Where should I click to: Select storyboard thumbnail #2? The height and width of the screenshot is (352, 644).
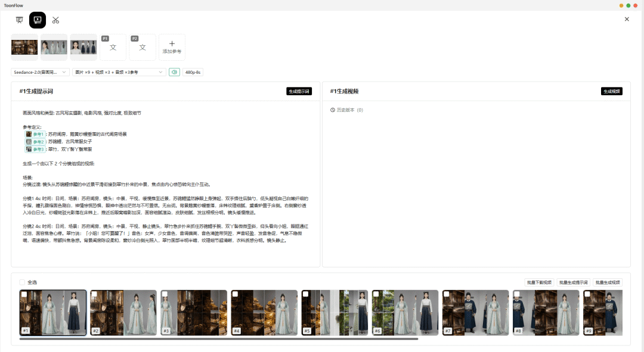[123, 313]
